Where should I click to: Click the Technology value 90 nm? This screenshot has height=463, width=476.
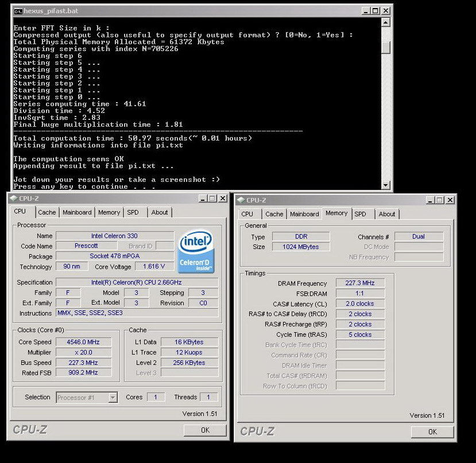click(72, 266)
